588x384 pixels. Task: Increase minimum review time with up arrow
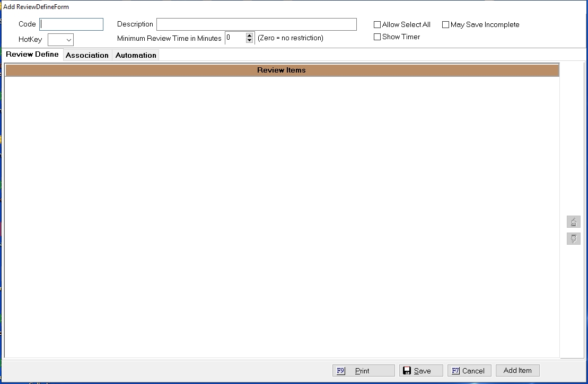250,35
